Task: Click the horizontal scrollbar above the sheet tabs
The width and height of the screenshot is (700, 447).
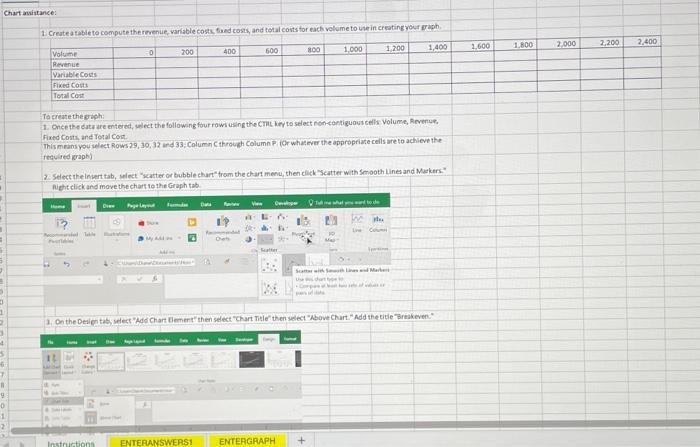Action: pyautogui.click(x=355, y=426)
